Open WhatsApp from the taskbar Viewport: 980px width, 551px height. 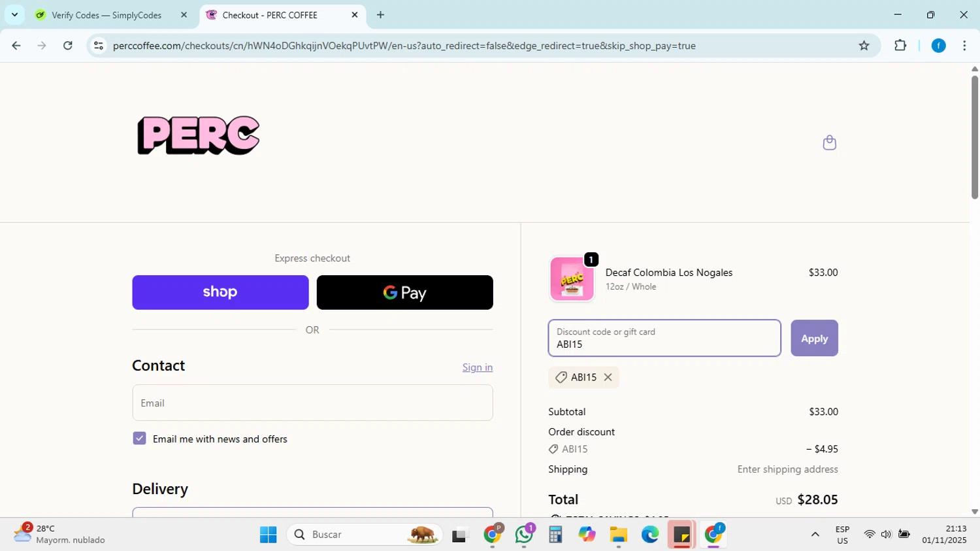click(x=524, y=535)
